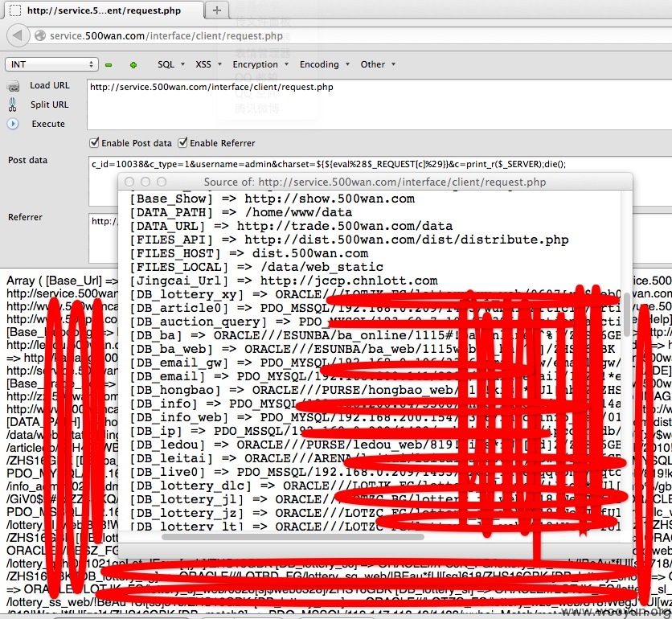
Task: Click the browser back arrow button
Action: [x=18, y=35]
